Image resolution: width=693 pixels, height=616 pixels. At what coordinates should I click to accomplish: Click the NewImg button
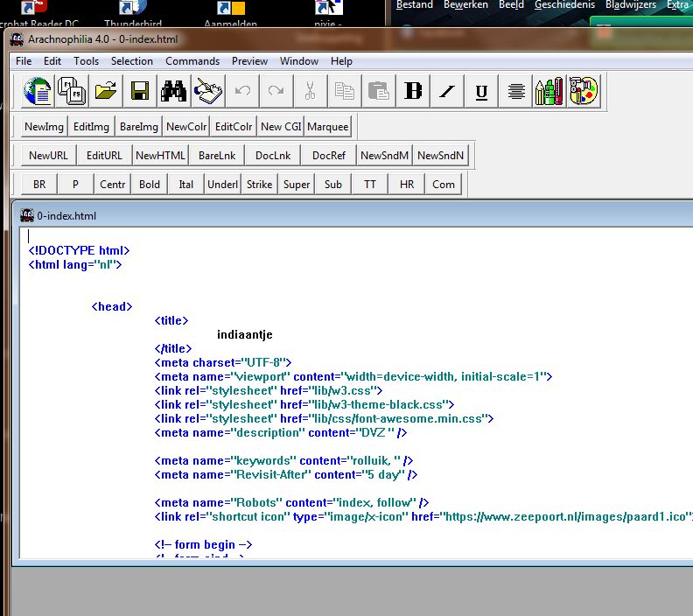tap(44, 127)
